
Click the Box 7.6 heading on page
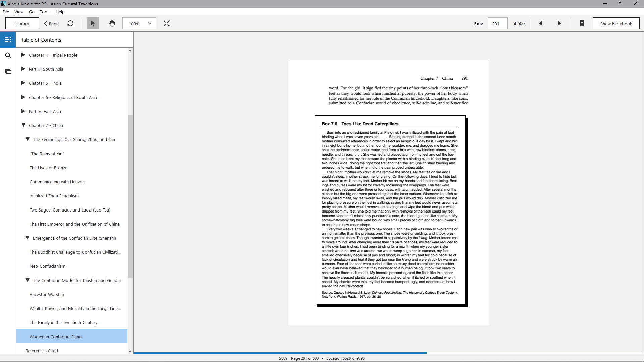[x=360, y=124]
